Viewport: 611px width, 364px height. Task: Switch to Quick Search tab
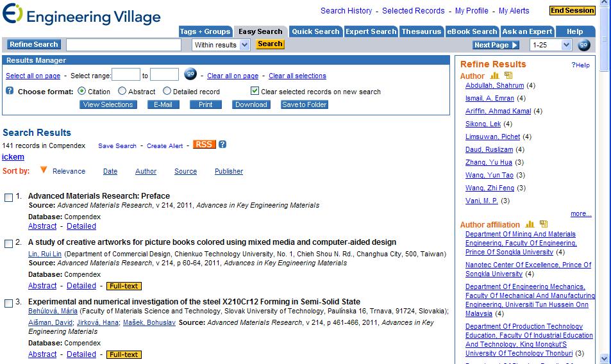[x=315, y=31]
